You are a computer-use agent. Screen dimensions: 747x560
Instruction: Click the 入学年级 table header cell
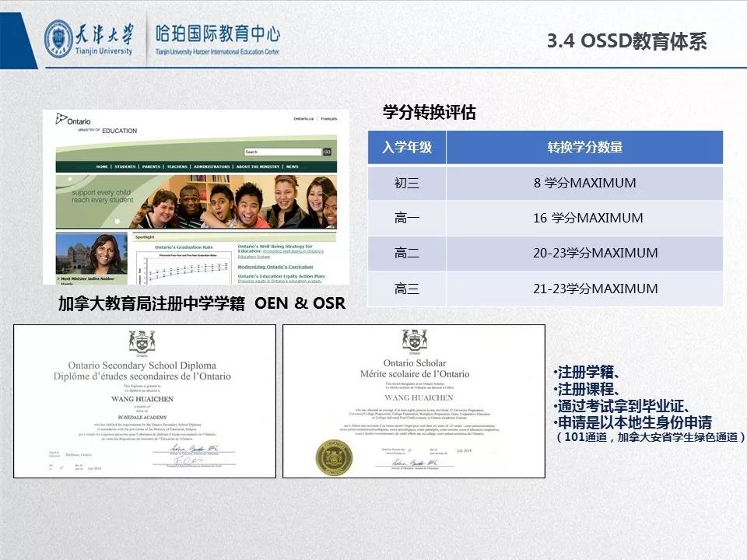click(406, 148)
